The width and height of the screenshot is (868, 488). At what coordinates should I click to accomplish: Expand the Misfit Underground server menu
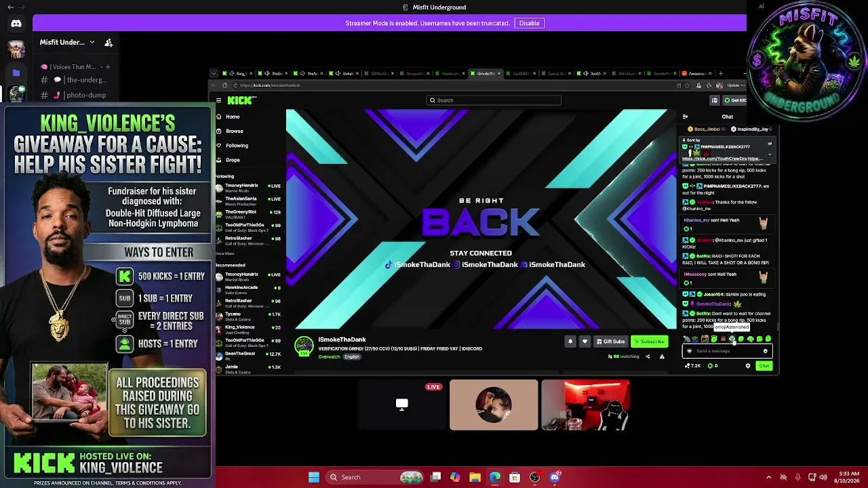pyautogui.click(x=92, y=42)
